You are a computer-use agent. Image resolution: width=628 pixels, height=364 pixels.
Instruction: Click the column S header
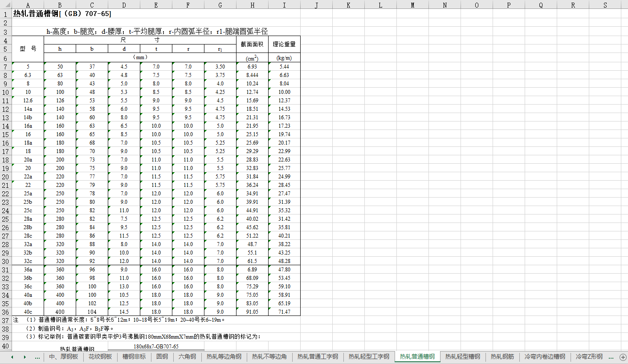[x=605, y=5]
